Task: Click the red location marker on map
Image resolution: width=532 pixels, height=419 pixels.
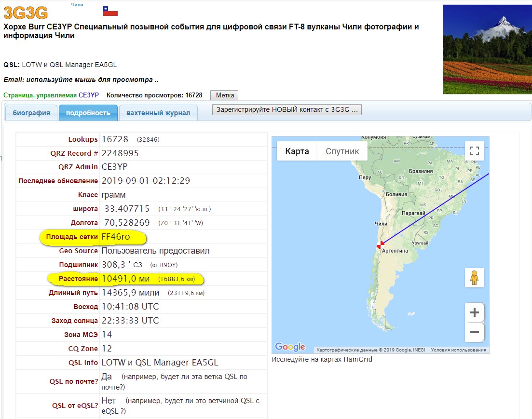Action: point(381,244)
